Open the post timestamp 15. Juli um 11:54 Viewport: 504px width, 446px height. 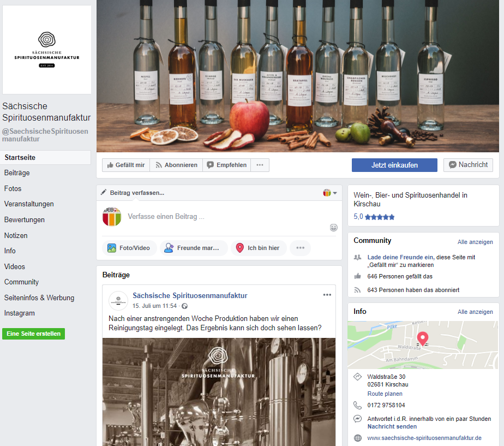pyautogui.click(x=154, y=306)
